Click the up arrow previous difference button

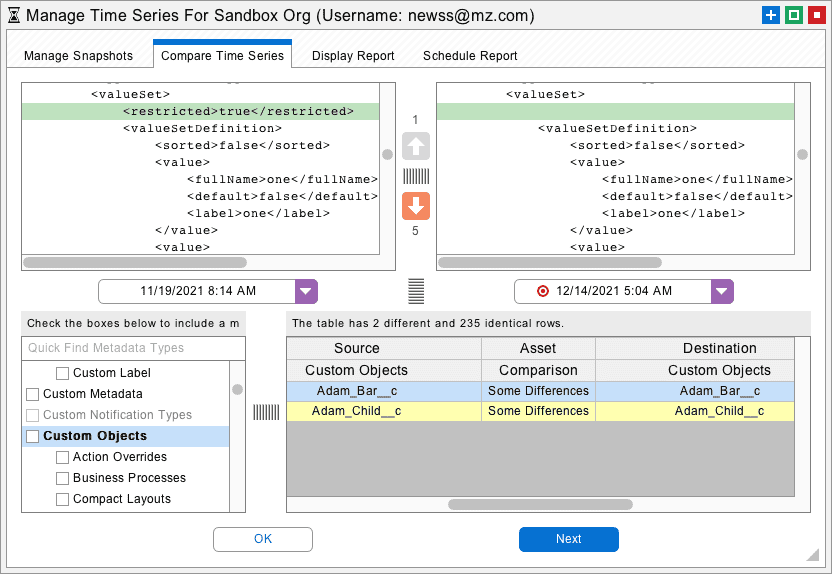click(415, 146)
